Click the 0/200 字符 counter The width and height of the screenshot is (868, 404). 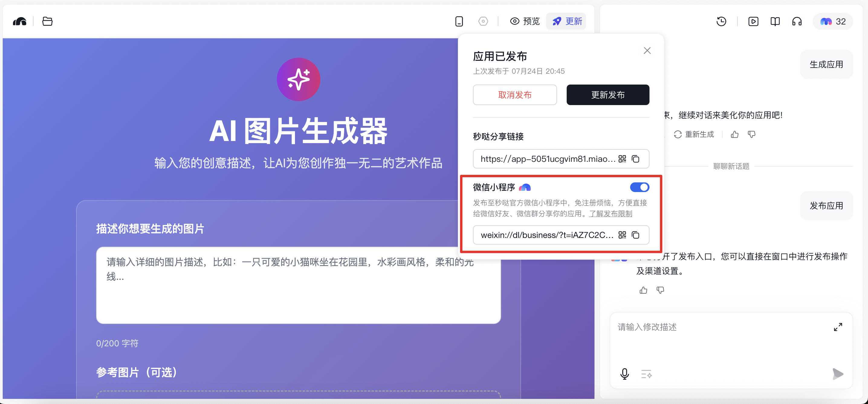pyautogui.click(x=117, y=343)
